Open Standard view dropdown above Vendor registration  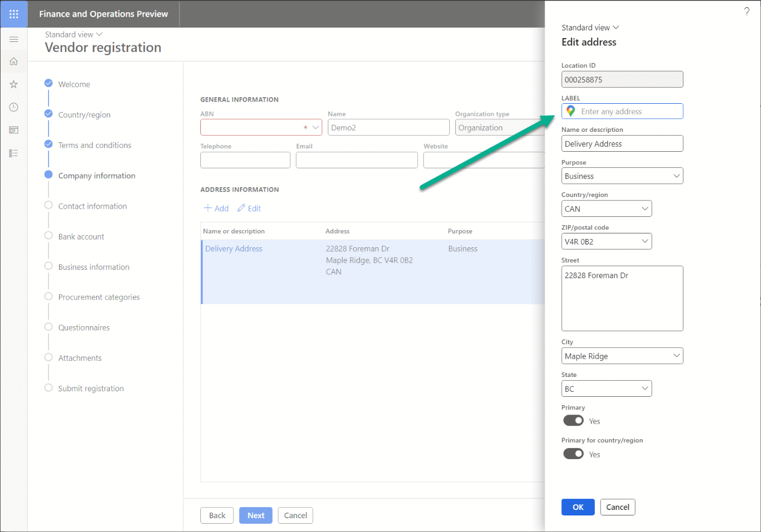74,34
